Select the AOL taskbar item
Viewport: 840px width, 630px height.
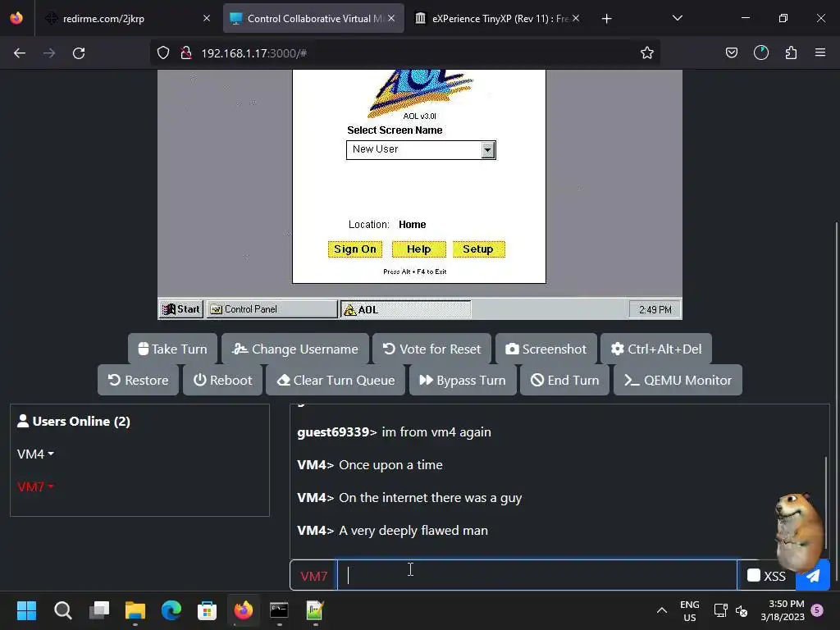pos(406,309)
